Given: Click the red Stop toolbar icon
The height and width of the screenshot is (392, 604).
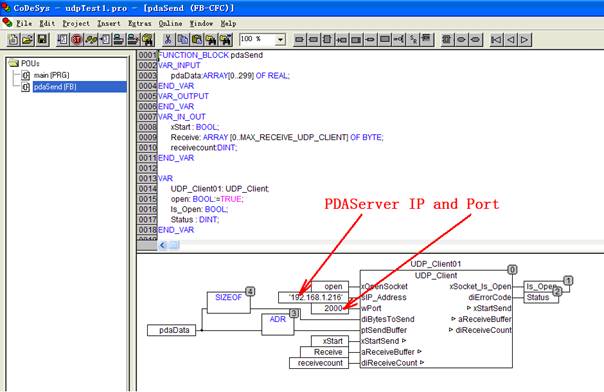Looking at the screenshot, I should point(77,39).
